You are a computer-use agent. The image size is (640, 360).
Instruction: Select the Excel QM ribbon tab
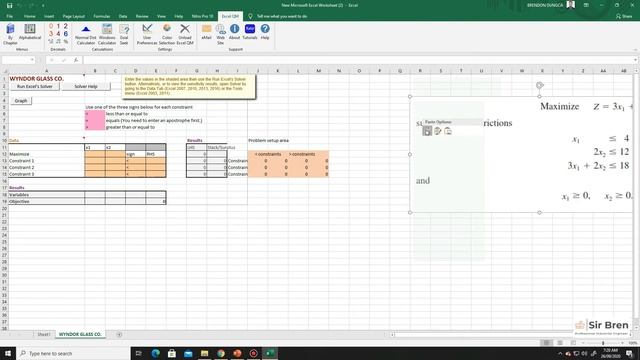pyautogui.click(x=230, y=16)
